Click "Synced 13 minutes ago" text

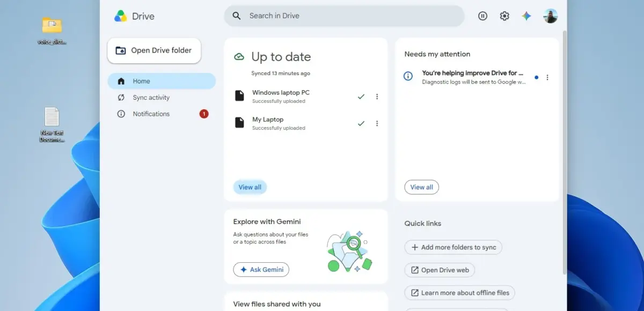(281, 73)
